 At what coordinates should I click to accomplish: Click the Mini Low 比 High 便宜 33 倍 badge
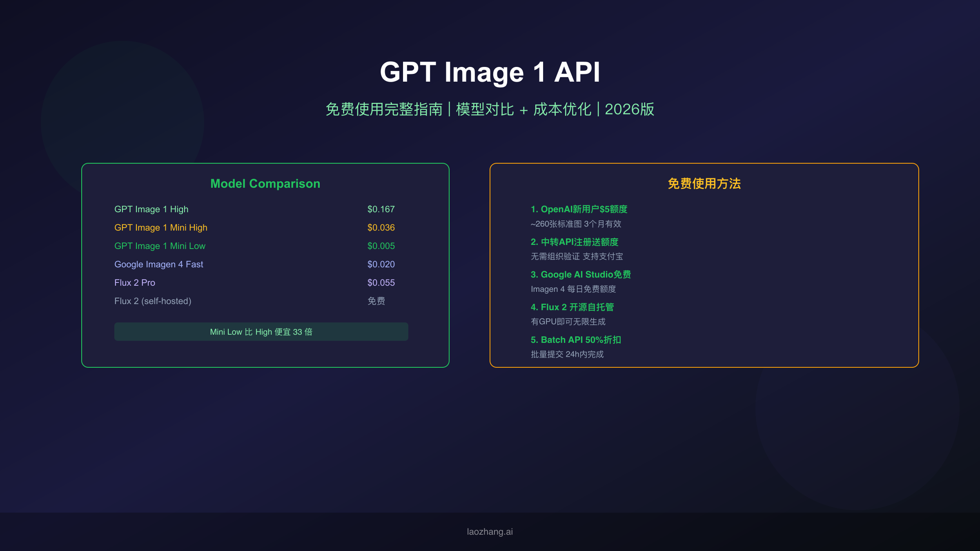point(261,332)
